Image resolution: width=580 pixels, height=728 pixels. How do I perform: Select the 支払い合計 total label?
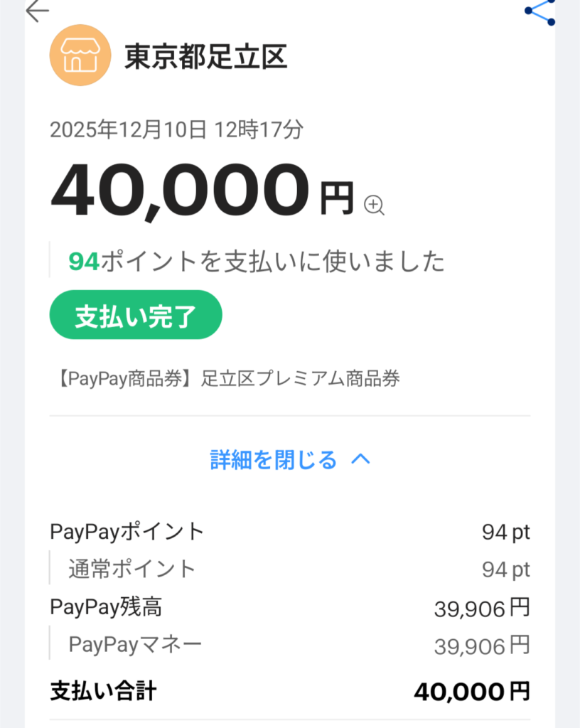tap(103, 690)
